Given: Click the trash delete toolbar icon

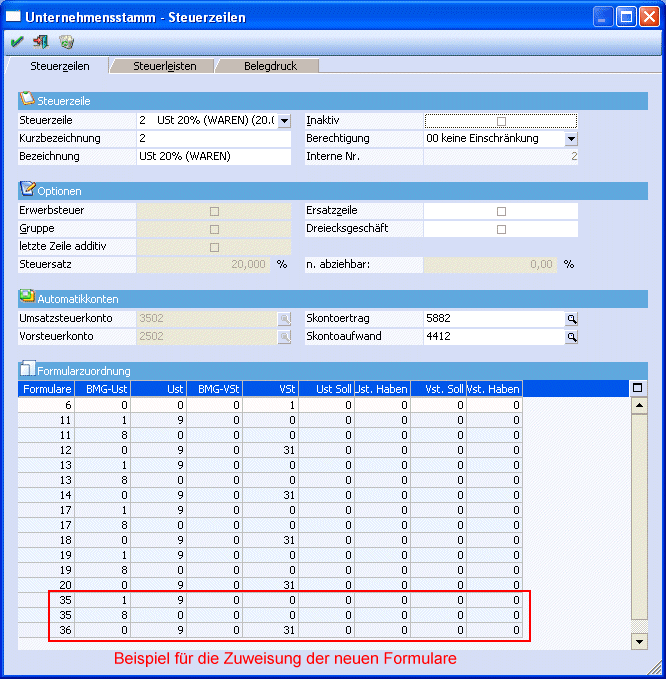Looking at the screenshot, I should (x=66, y=42).
